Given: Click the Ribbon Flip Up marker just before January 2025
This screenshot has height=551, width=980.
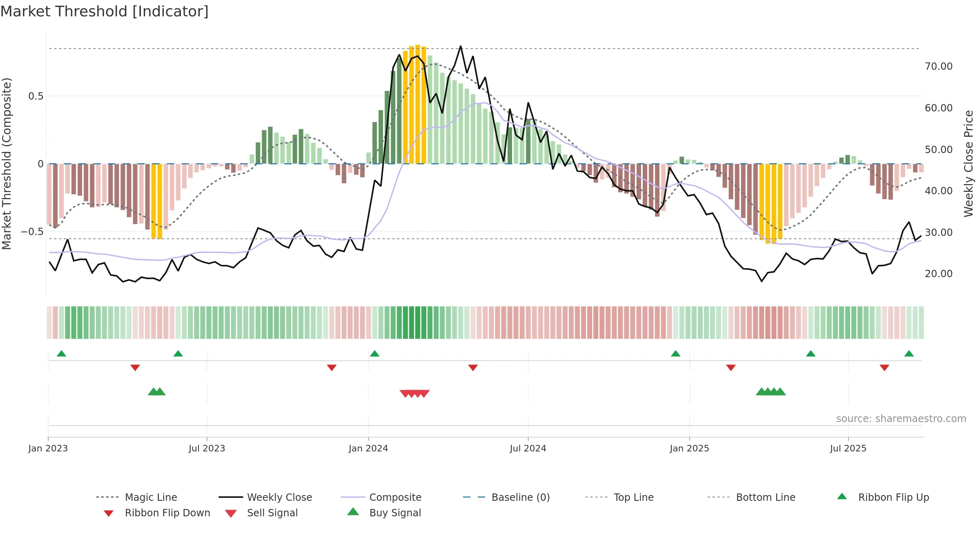Looking at the screenshot, I should (x=676, y=353).
